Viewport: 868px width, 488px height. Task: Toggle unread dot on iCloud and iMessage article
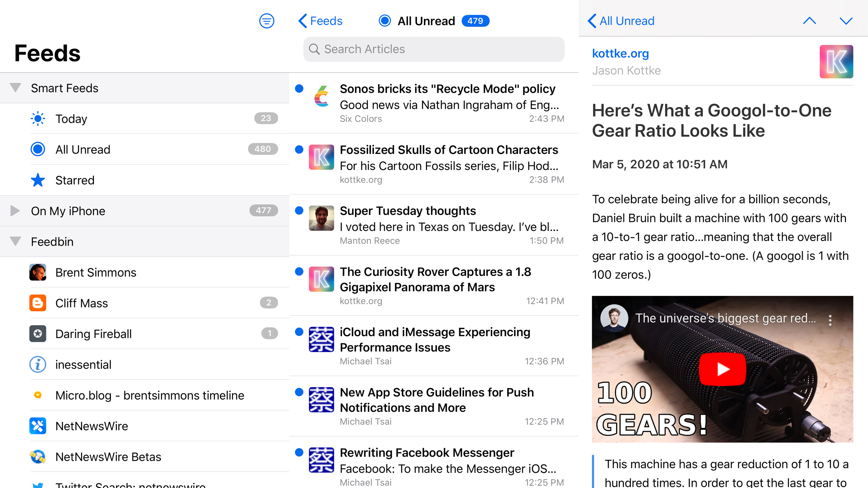tap(299, 332)
